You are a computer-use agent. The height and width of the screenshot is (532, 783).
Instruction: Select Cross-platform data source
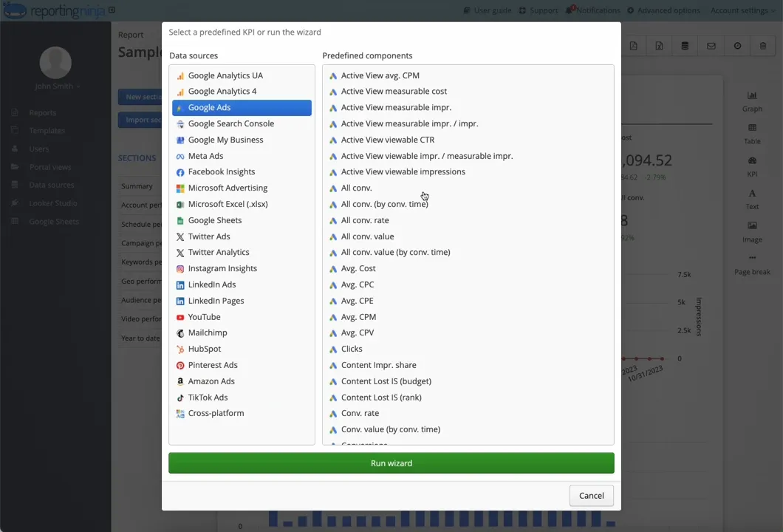tap(242, 413)
